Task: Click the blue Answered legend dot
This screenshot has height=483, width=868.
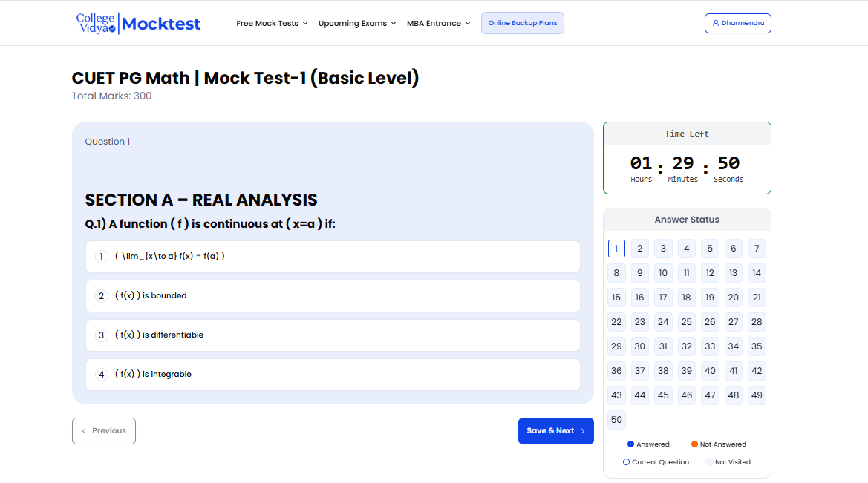Action: (630, 444)
